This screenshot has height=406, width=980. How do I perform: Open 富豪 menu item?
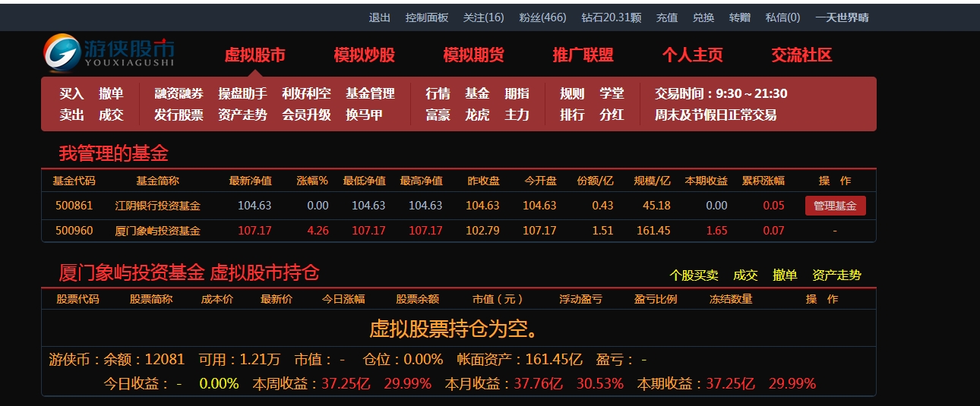tap(438, 115)
